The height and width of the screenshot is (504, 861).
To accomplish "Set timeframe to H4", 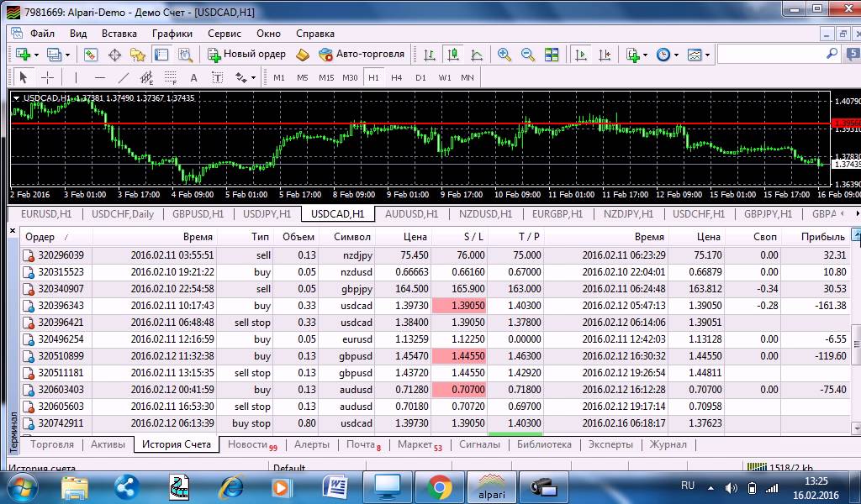I will click(x=397, y=78).
